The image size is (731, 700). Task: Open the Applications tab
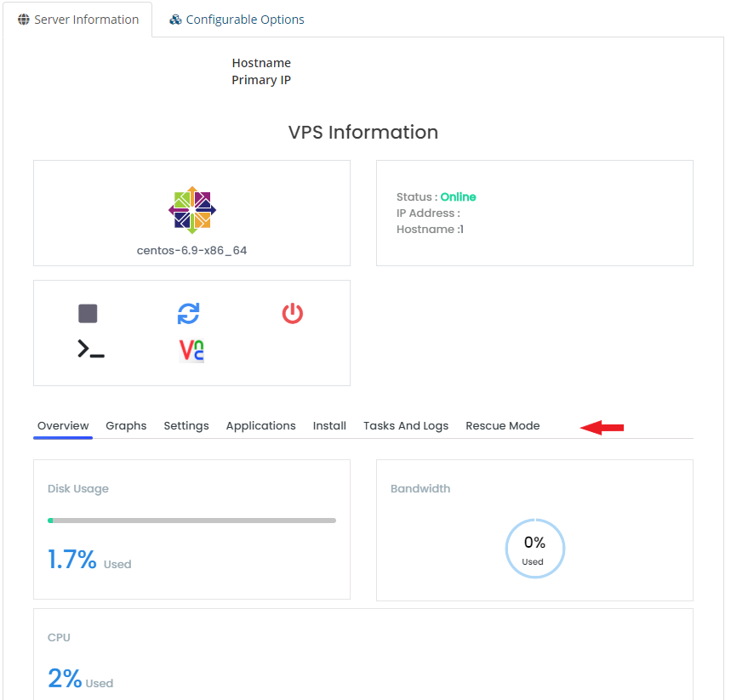pos(260,426)
